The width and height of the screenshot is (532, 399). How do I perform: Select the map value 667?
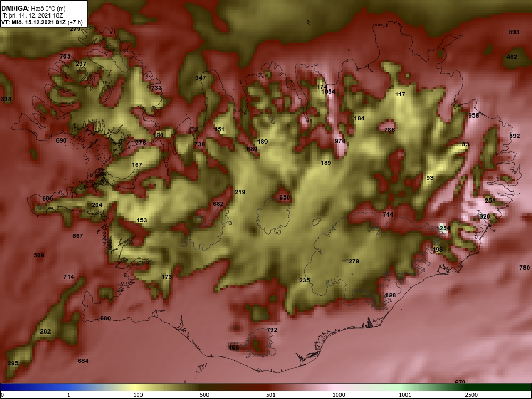tap(78, 236)
